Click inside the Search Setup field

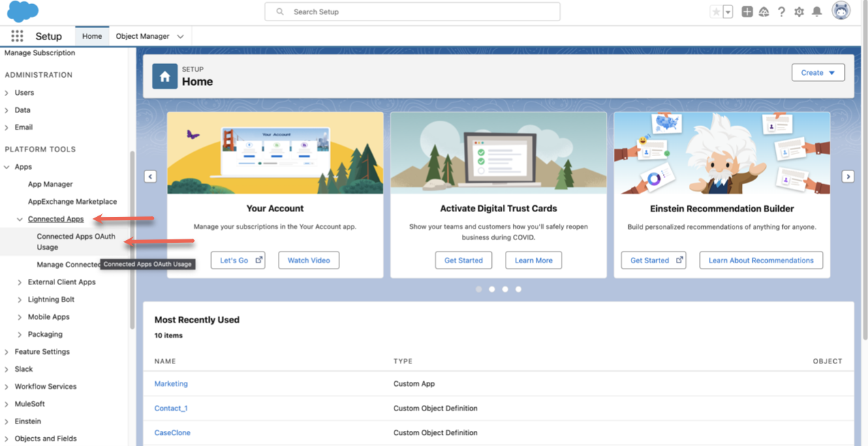(x=412, y=12)
